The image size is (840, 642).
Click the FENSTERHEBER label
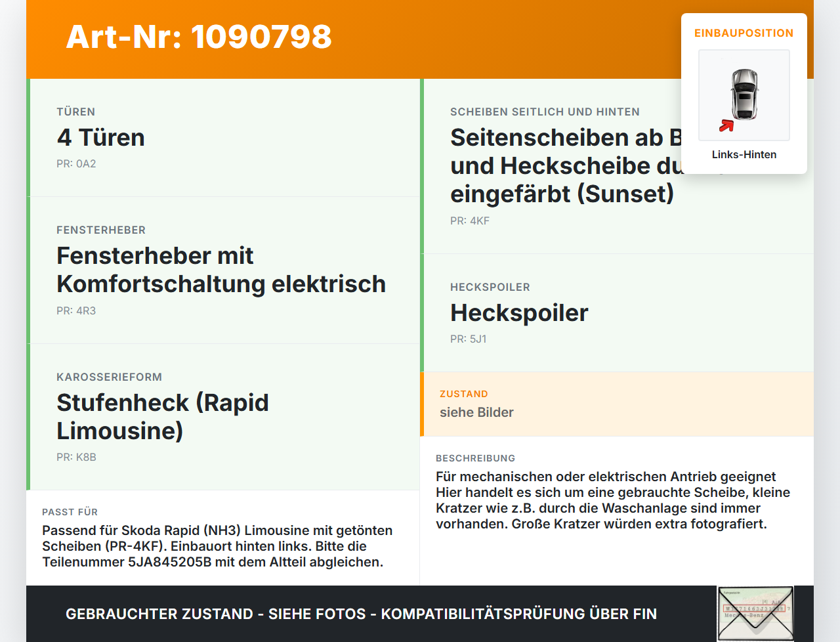pyautogui.click(x=101, y=230)
